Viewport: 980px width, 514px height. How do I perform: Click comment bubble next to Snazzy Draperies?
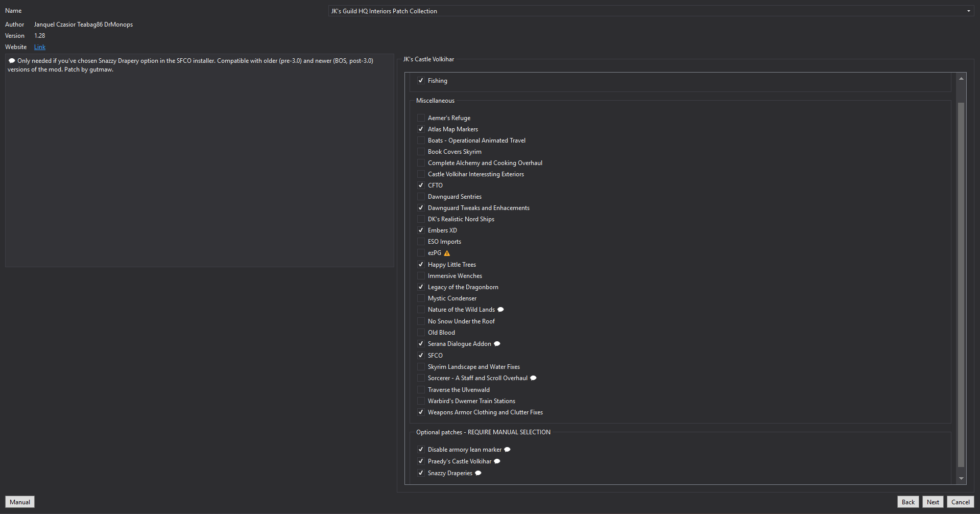478,473
